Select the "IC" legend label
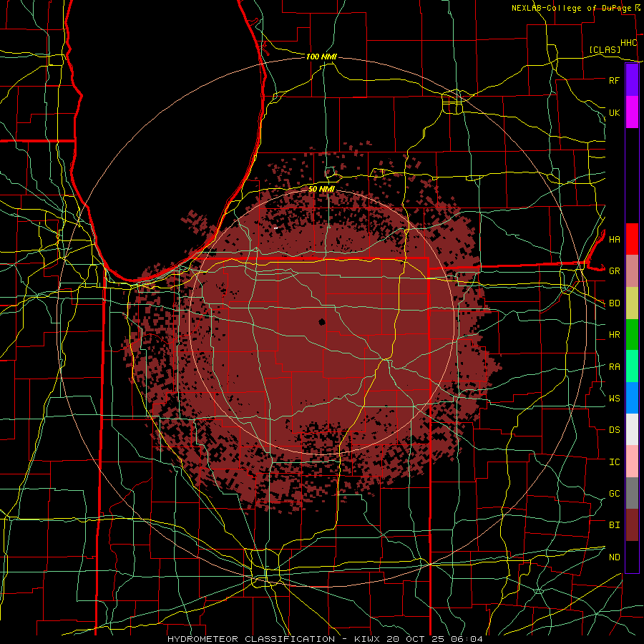Image resolution: width=644 pixels, height=644 pixels. [614, 462]
